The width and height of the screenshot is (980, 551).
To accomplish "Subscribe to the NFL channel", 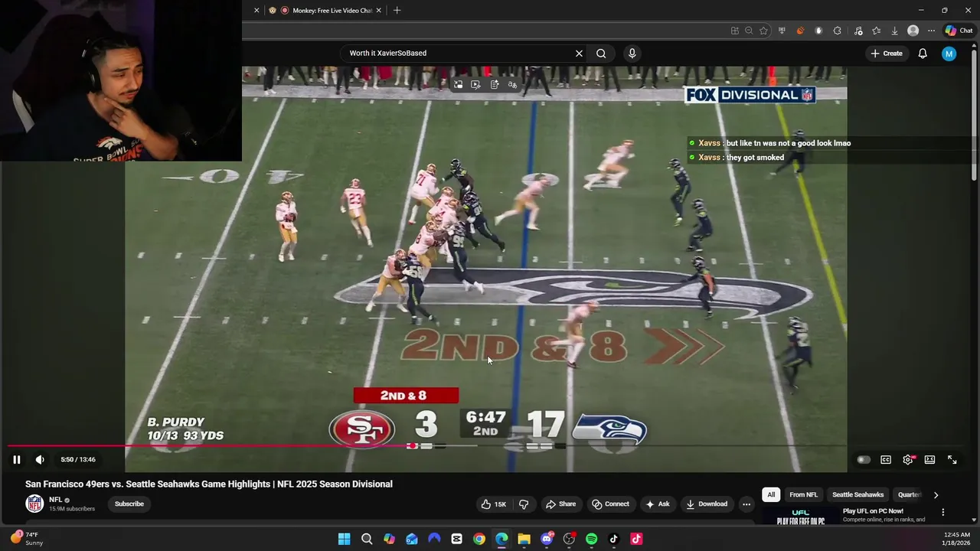I will pyautogui.click(x=129, y=504).
